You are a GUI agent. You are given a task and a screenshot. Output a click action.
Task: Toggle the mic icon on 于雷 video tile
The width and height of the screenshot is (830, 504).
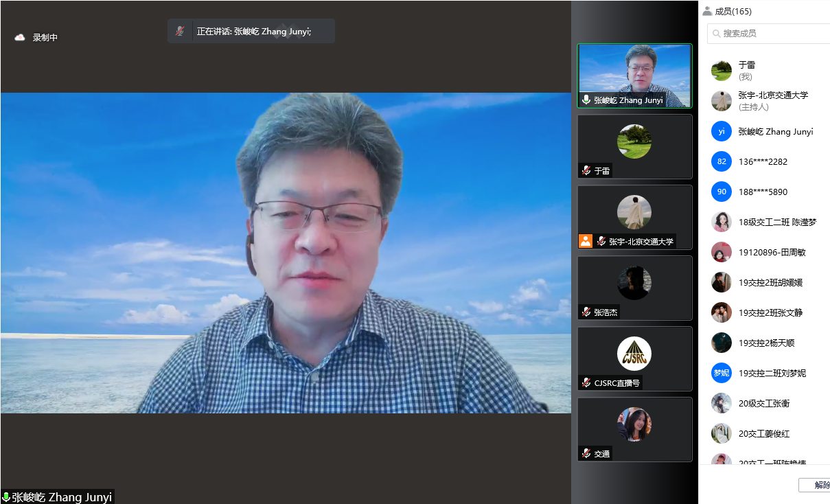[x=586, y=170]
